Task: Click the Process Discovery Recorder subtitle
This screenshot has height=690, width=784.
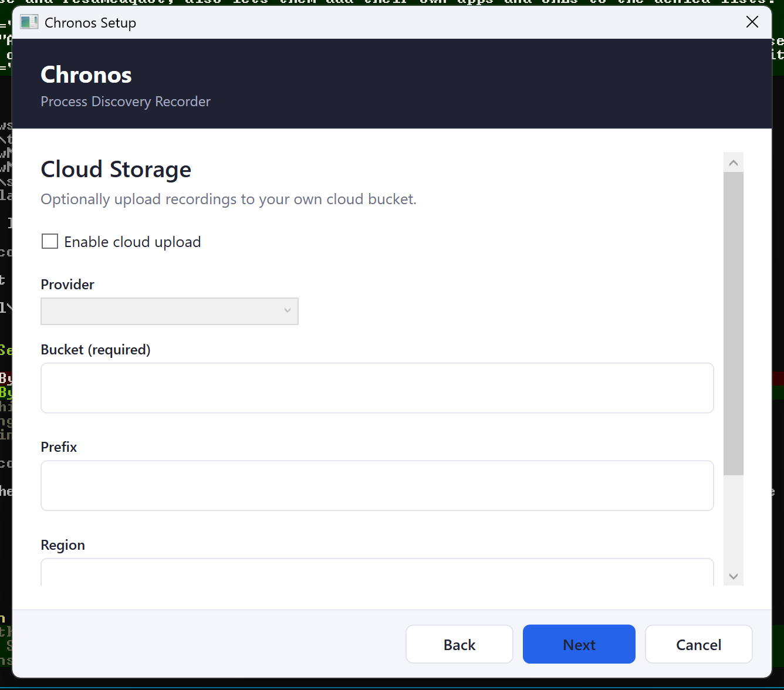Action: 126,102
